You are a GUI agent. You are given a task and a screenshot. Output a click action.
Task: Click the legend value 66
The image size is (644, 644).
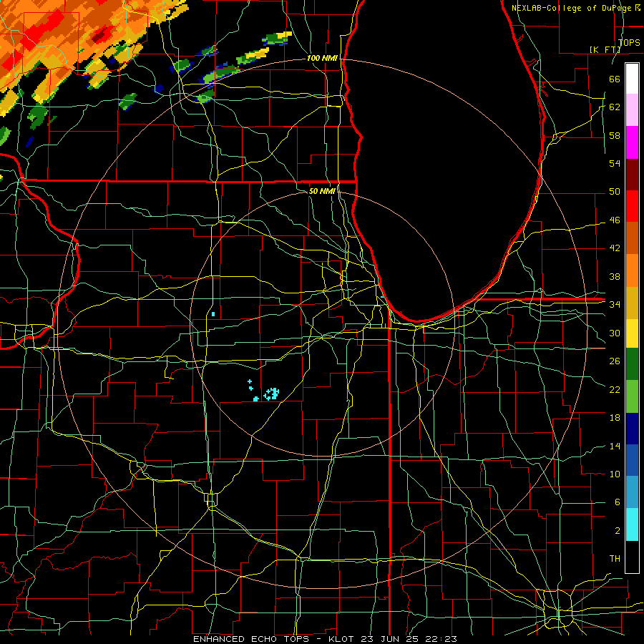point(615,79)
